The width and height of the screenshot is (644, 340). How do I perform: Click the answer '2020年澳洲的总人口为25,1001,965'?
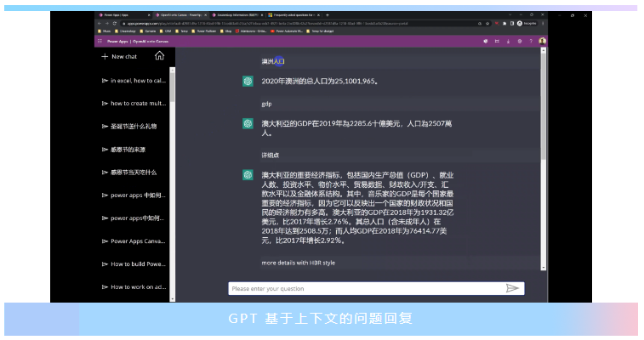click(320, 82)
